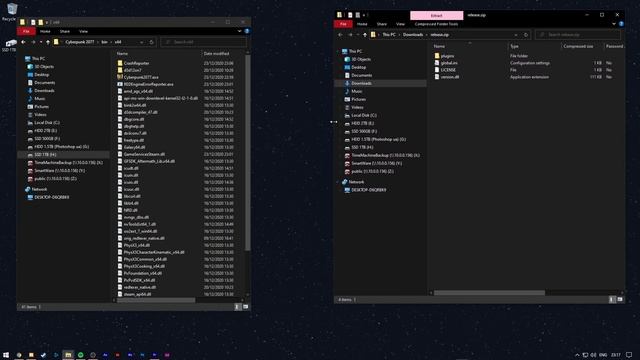This screenshot has height=360, width=640.
Task: Open View tab in release.zip window
Action: [400, 24]
